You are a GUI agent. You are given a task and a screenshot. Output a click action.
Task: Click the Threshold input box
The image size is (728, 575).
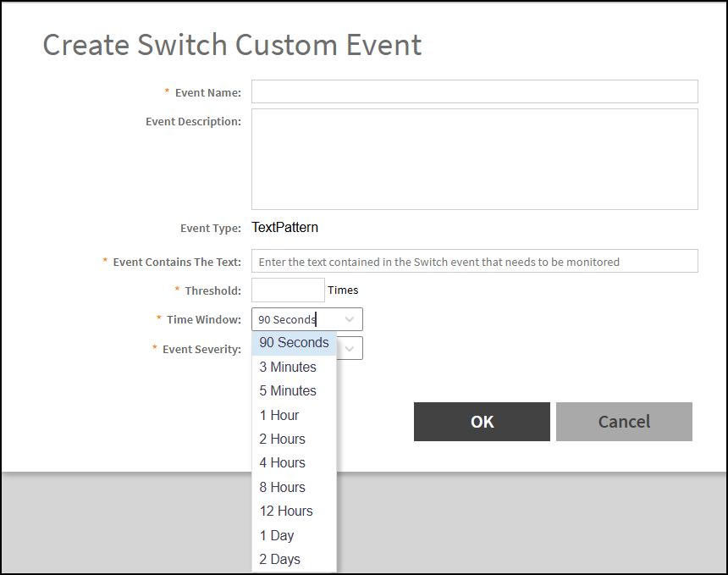pyautogui.click(x=288, y=290)
